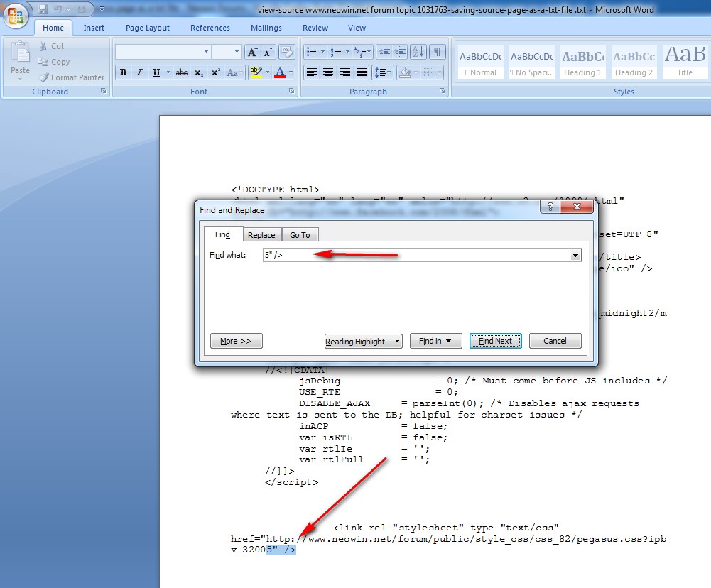Open the Reading Highlight dropdown
Screen dimensions: 711x588
click(364, 342)
